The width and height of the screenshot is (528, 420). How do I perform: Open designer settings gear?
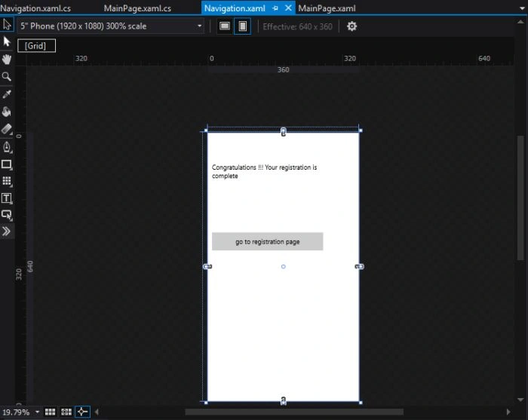click(352, 26)
